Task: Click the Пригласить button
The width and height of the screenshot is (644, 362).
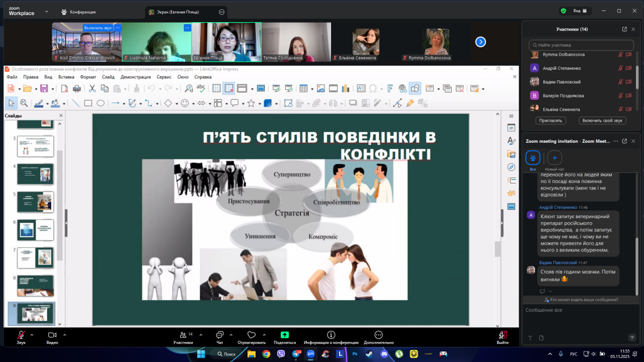Action: pos(550,121)
